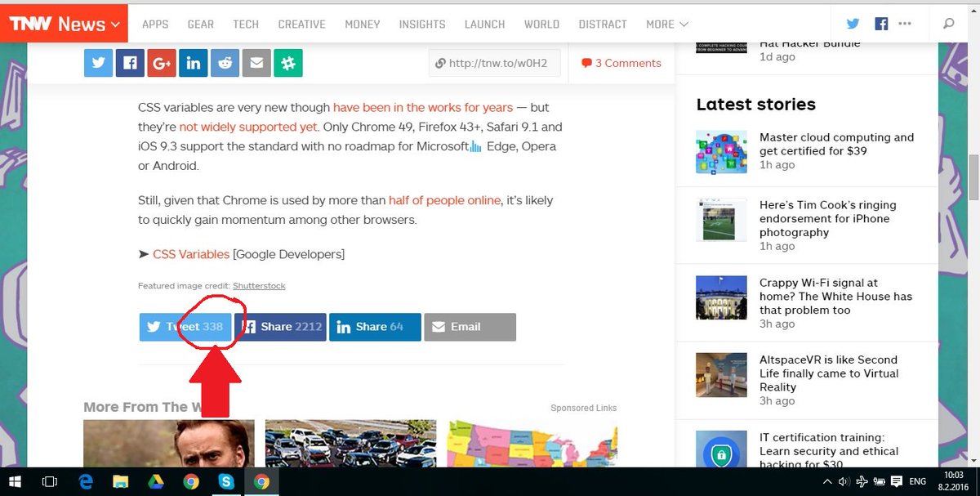This screenshot has height=496, width=980.
Task: Open the Hat Hacker Bundle story
Action: (x=809, y=44)
